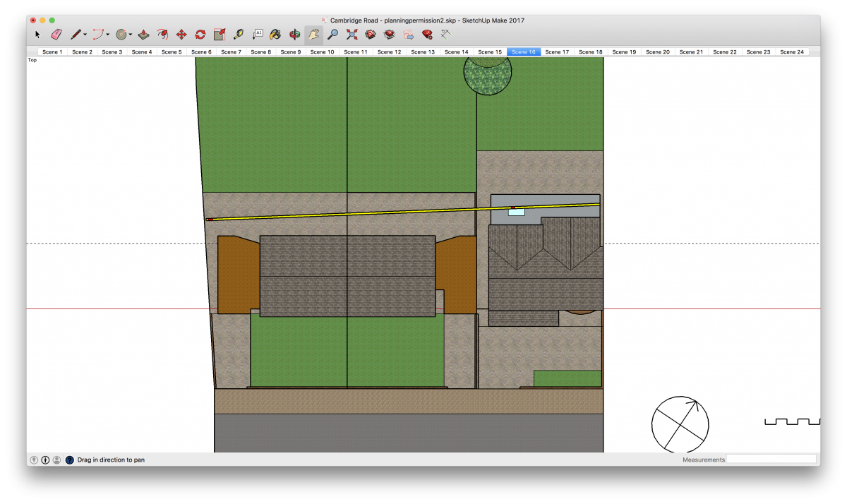The width and height of the screenshot is (847, 504).
Task: Open the Line tool dropdown arrow
Action: pyautogui.click(x=83, y=34)
